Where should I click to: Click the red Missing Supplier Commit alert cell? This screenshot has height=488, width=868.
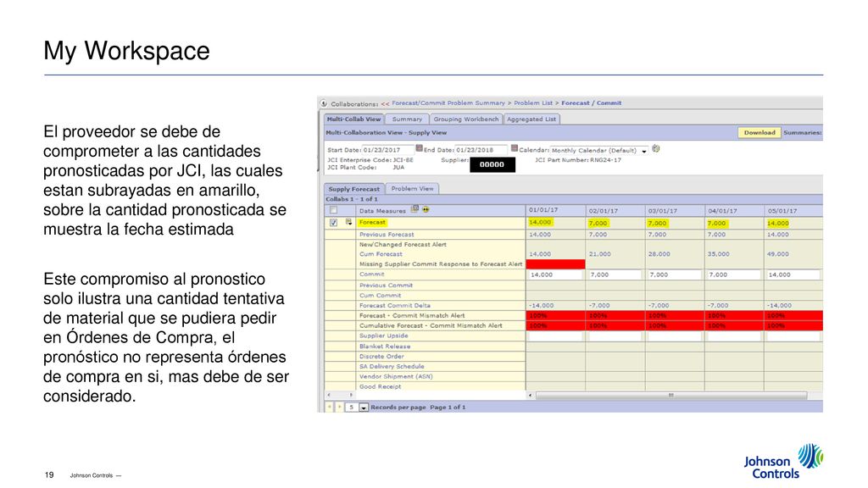tap(555, 264)
